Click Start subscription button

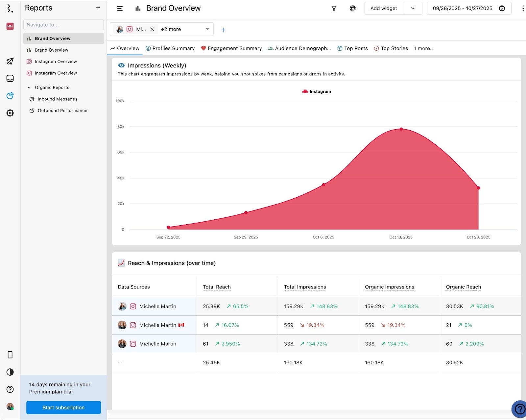(x=63, y=408)
